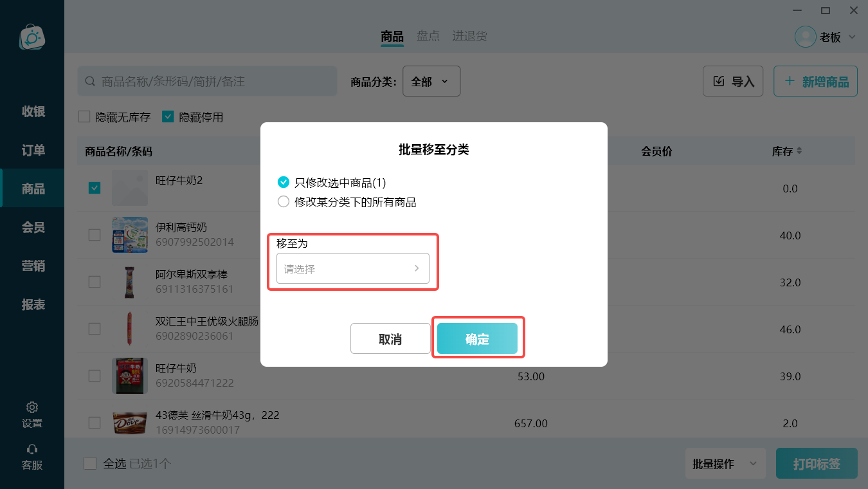
Task: Click the 已选1个 selected count text
Action: [x=150, y=463]
